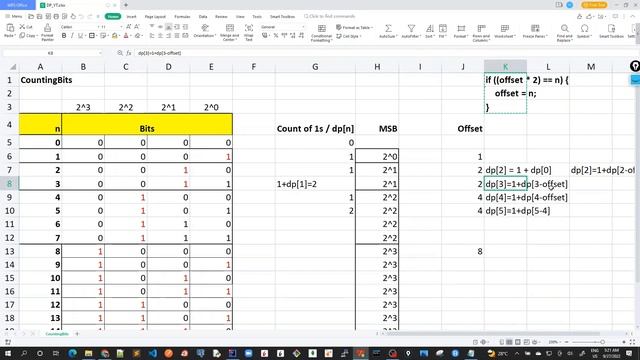Screen dimensions: 640x360
Task: Expand the Name Box dropdown arrow
Action: pyautogui.click(x=100, y=53)
